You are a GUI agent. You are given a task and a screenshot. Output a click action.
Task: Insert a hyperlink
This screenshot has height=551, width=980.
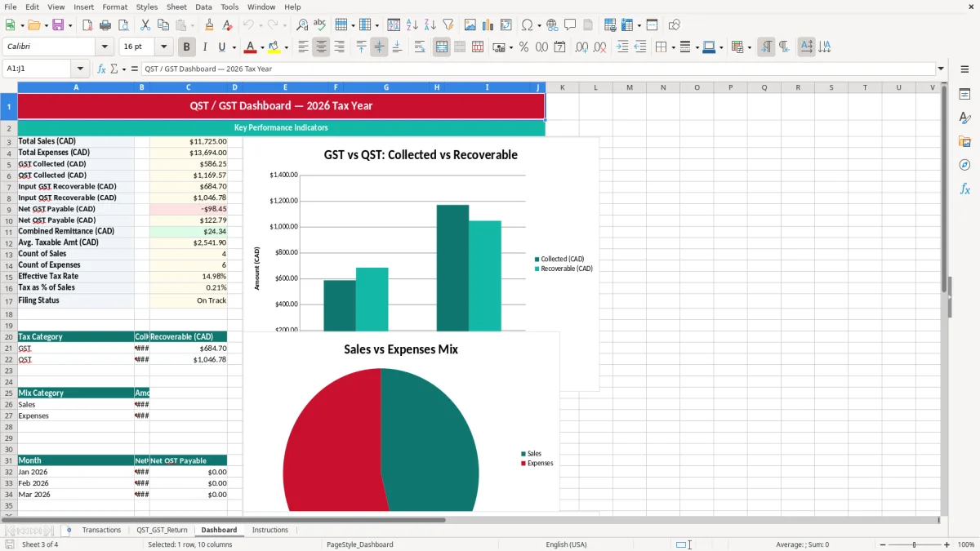[x=552, y=25]
